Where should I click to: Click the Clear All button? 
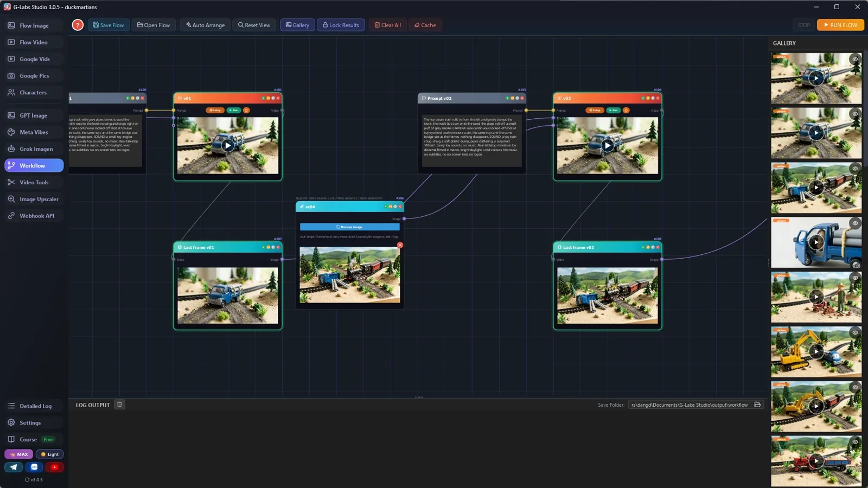[388, 25]
